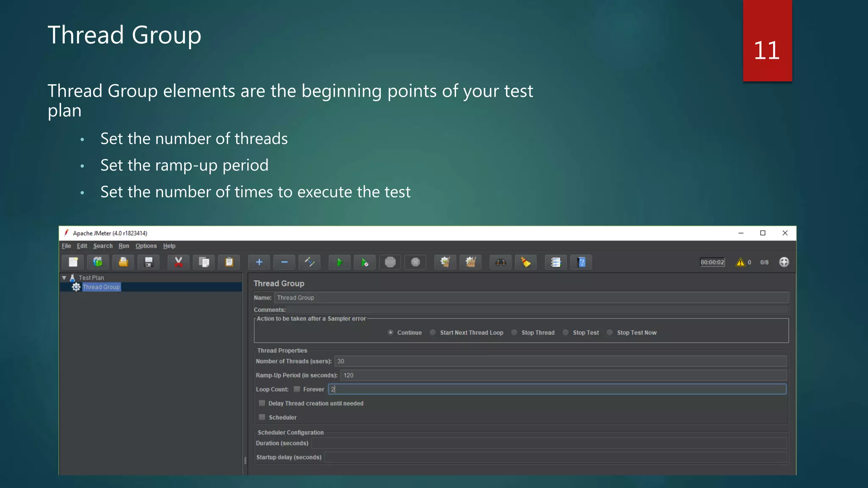
Task: Click the Expand All plus icon
Action: click(x=259, y=262)
